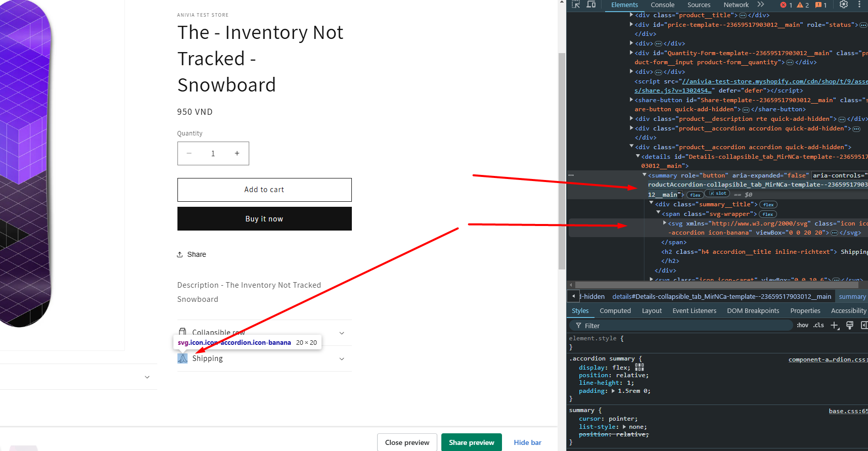Collapse the summary role=button node

[645, 175]
